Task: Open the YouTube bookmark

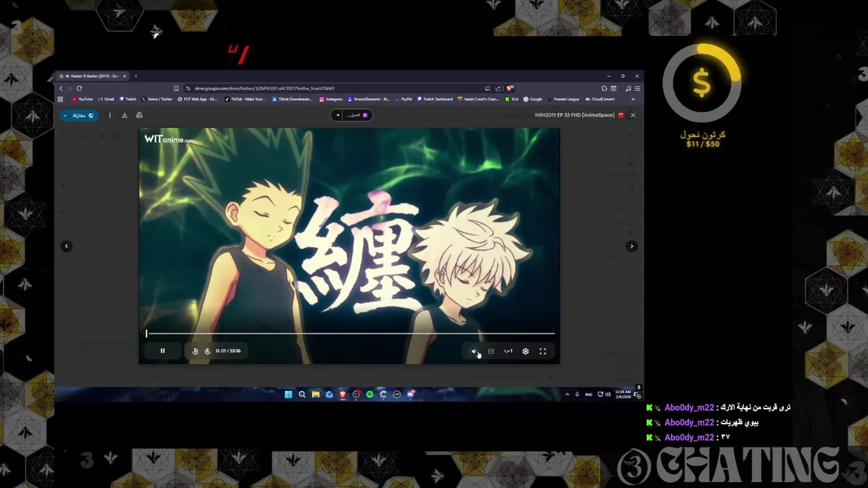Action: (83, 99)
